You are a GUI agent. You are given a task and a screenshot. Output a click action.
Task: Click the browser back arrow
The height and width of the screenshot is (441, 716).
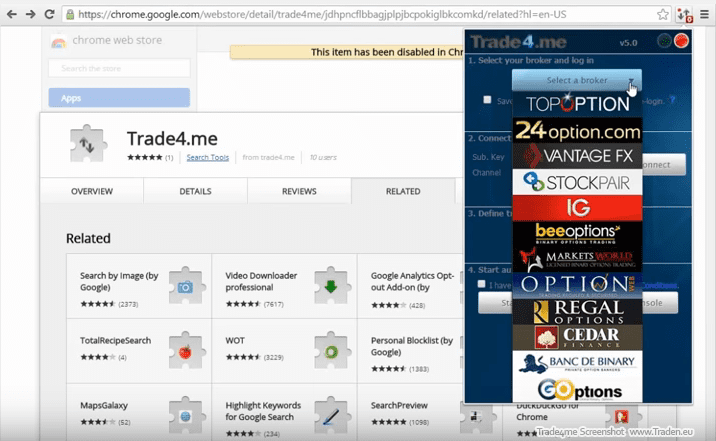coord(12,14)
